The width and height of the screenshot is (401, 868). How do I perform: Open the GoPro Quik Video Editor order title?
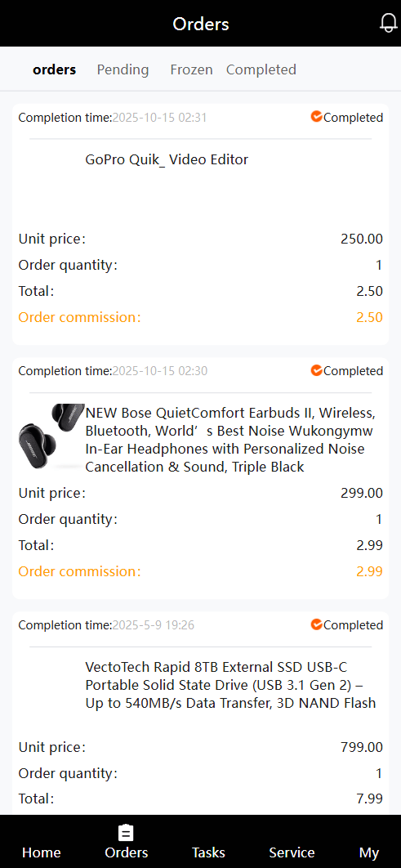tap(167, 160)
